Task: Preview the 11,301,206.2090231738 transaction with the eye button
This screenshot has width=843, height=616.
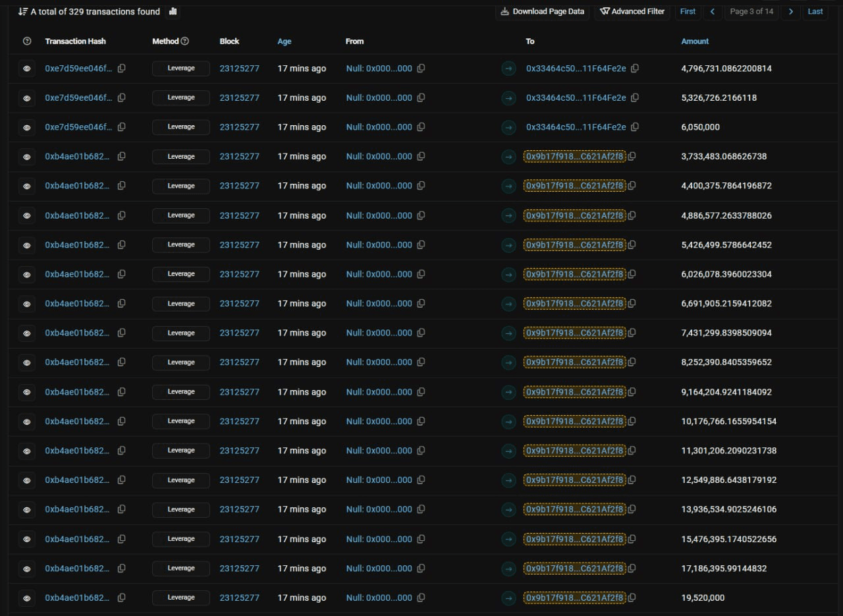Action: click(x=27, y=451)
